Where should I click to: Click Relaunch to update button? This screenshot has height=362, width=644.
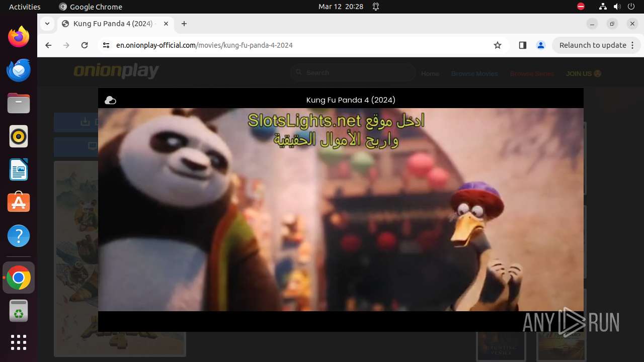(596, 45)
